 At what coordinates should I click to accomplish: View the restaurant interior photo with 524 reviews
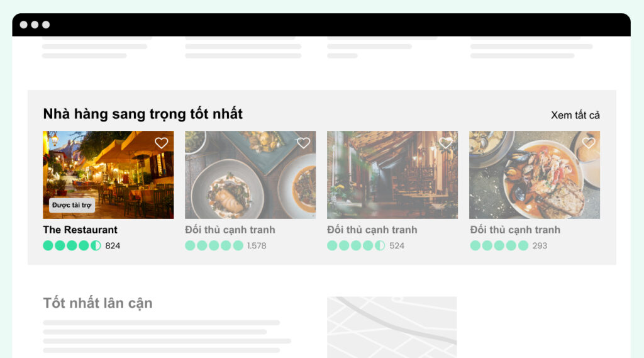(x=392, y=175)
